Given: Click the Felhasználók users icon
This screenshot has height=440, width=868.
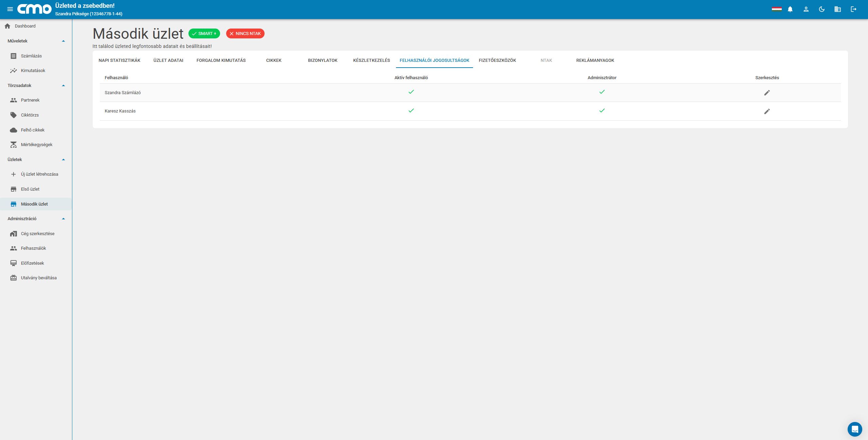Looking at the screenshot, I should 14,248.
